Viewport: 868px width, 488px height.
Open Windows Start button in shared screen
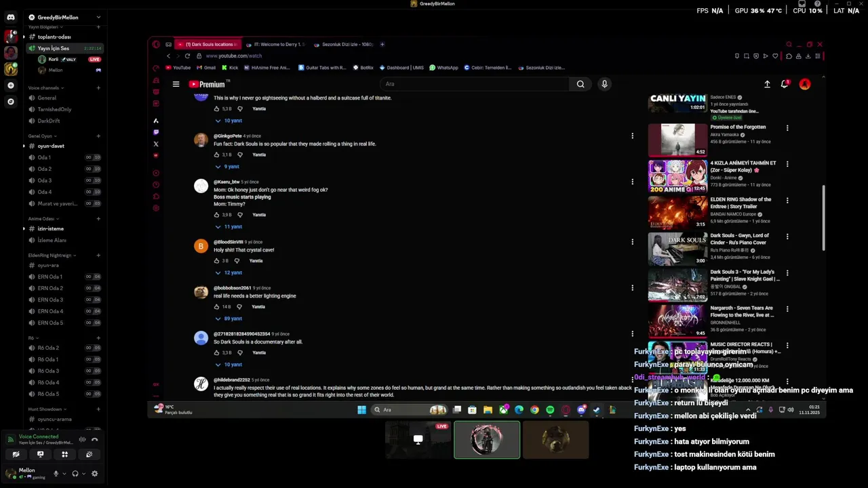(361, 409)
